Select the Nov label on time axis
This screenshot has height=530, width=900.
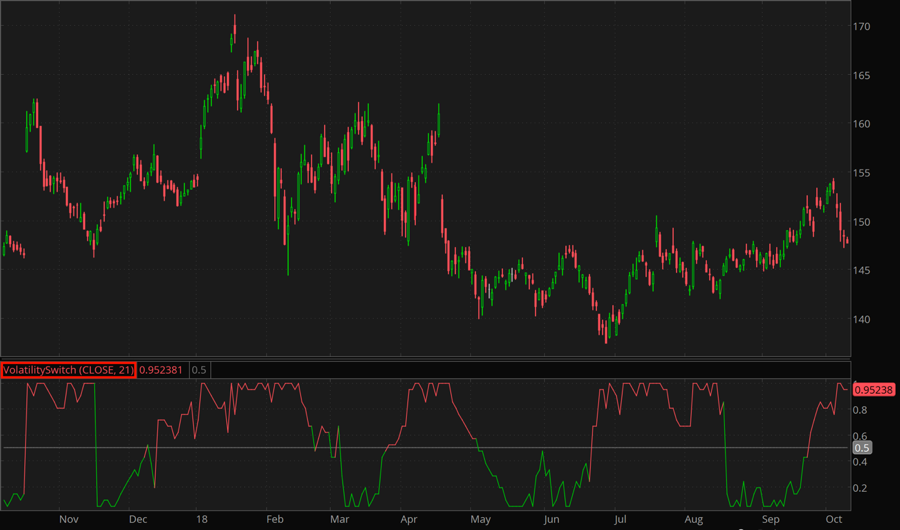point(68,520)
